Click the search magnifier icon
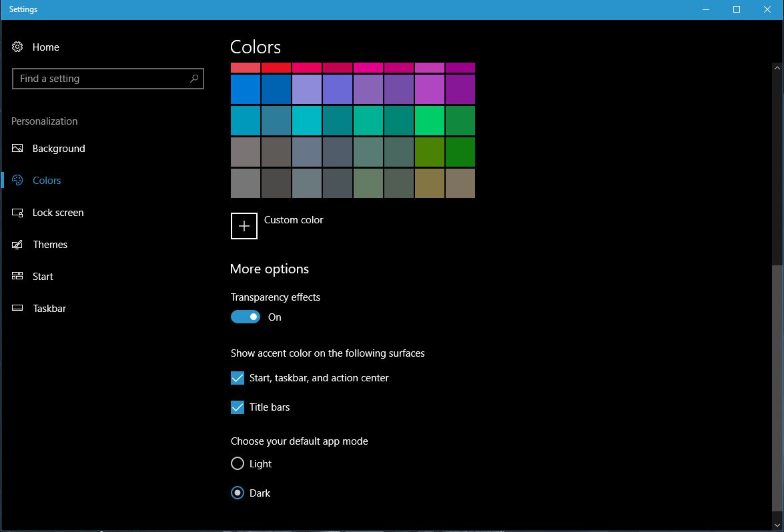The height and width of the screenshot is (532, 784). pyautogui.click(x=194, y=79)
